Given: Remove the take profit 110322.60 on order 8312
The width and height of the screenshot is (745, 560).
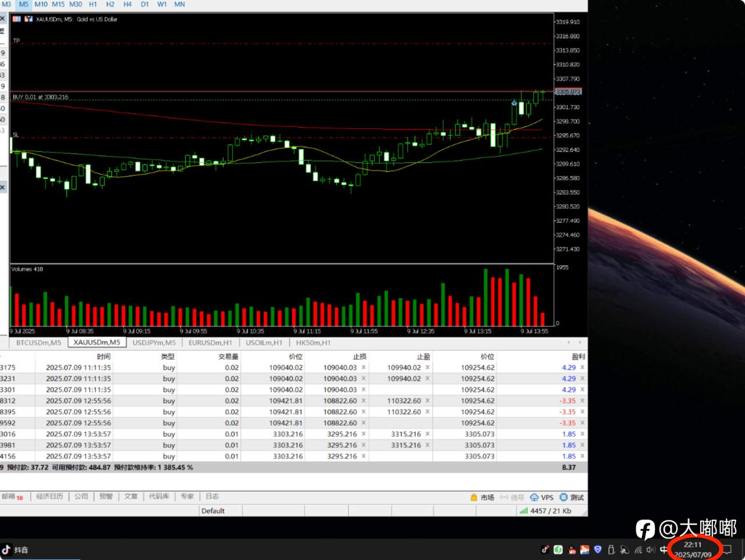Looking at the screenshot, I should [427, 401].
